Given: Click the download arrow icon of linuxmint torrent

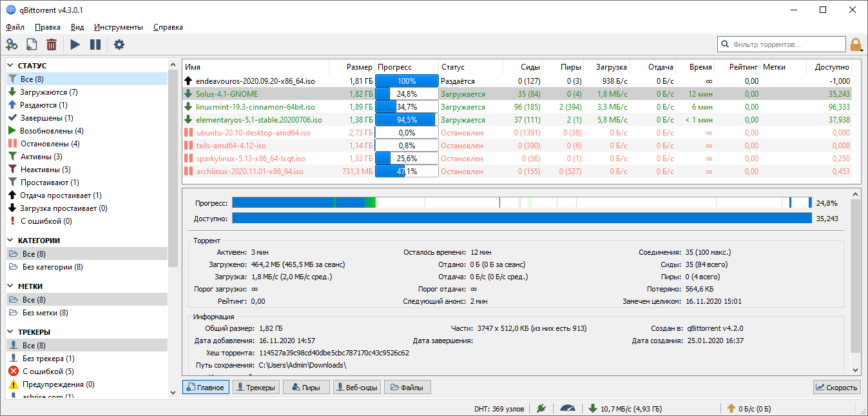Looking at the screenshot, I should [x=189, y=107].
